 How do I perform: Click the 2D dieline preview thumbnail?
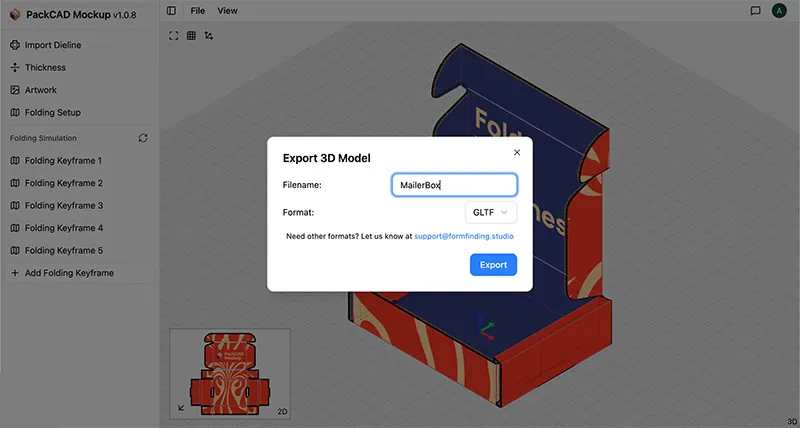coord(230,374)
